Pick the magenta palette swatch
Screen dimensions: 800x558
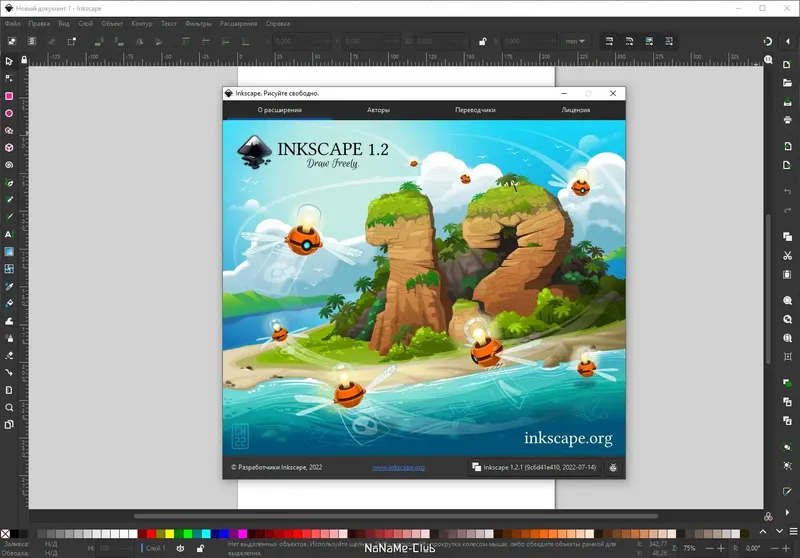(x=243, y=534)
